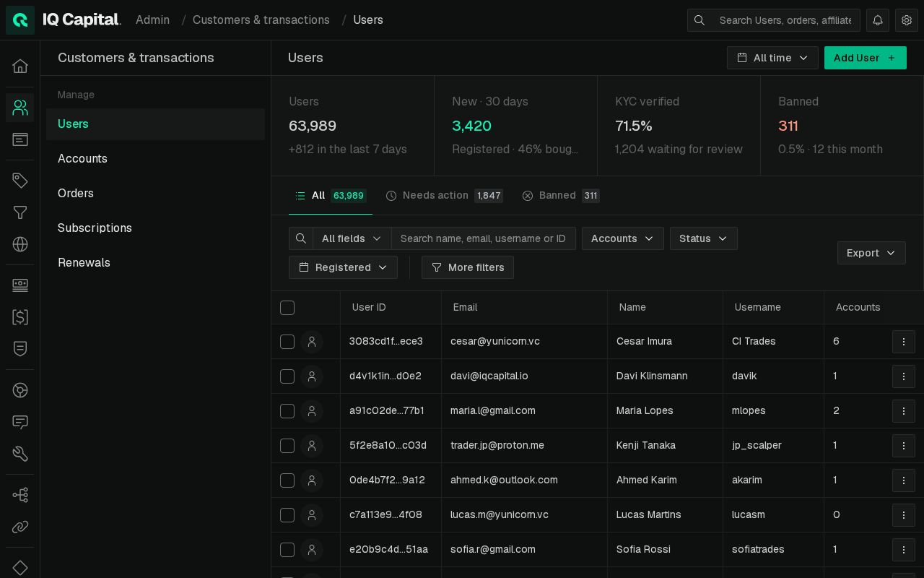The height and width of the screenshot is (578, 924).
Task: Tick the select-all checkbox in table header
Action: pos(287,308)
